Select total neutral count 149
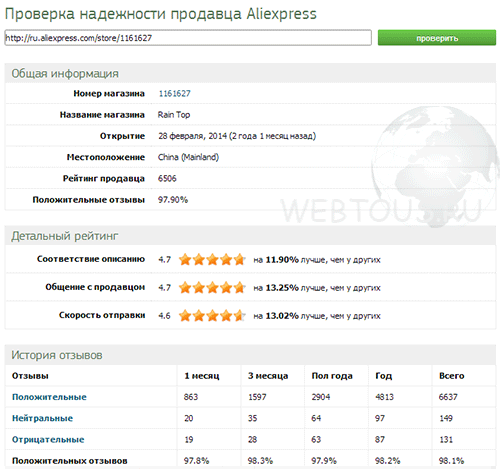This screenshot has height=469, width=500. point(446,418)
